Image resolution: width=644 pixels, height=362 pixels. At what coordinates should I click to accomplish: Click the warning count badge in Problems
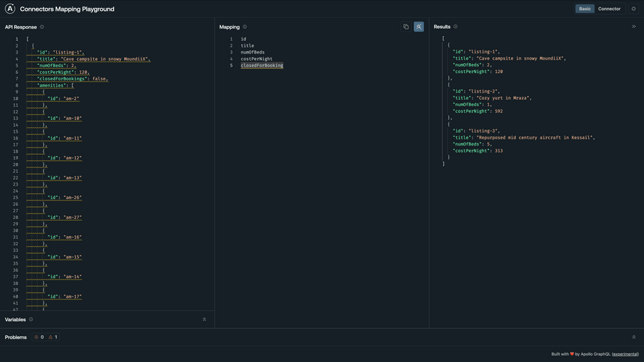(52, 337)
